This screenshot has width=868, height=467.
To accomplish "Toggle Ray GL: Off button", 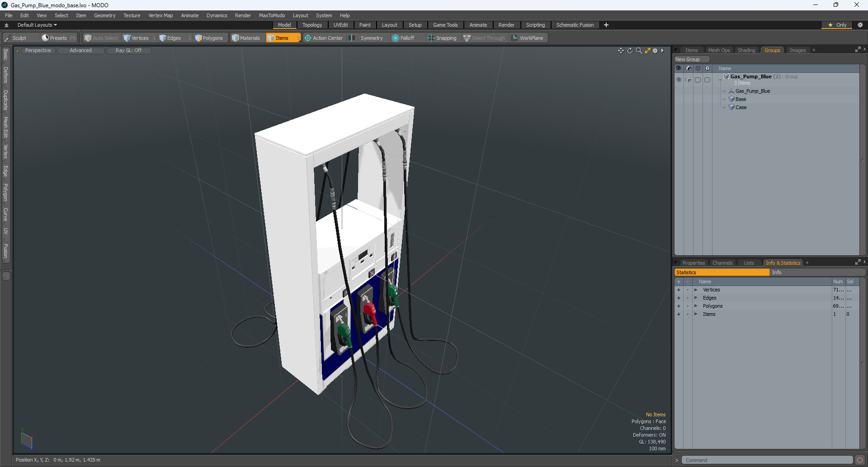I will [x=128, y=51].
